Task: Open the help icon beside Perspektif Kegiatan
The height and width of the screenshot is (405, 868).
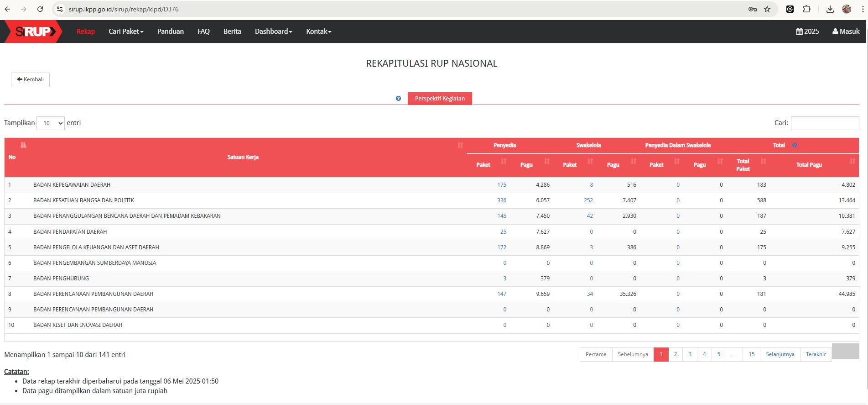Action: pyautogui.click(x=398, y=99)
